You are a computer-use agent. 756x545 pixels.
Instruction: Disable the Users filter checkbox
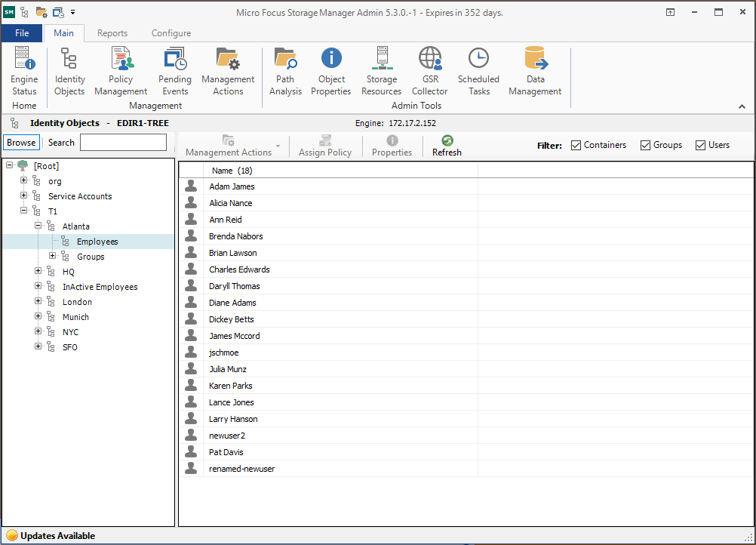700,145
